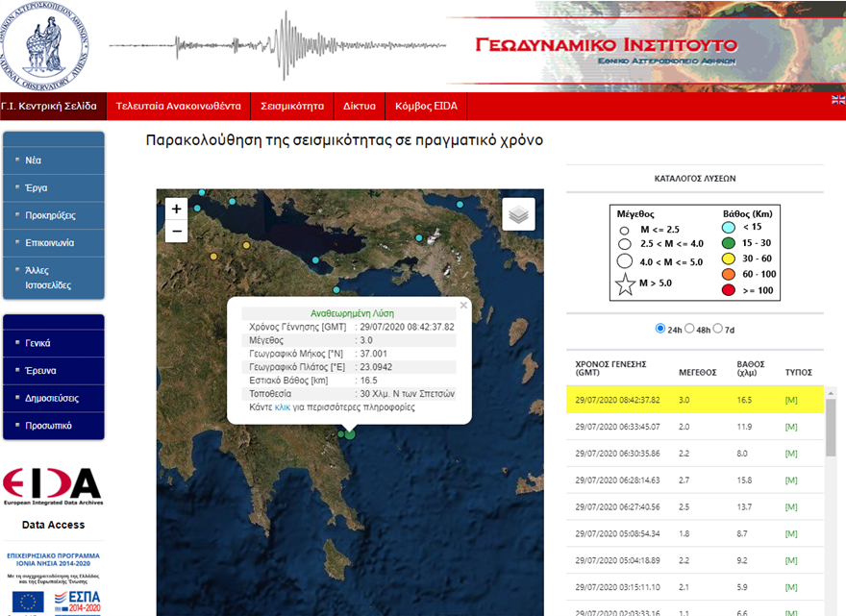The width and height of the screenshot is (846, 616).
Task: Click the κλικ link for more information
Action: pyautogui.click(x=282, y=407)
